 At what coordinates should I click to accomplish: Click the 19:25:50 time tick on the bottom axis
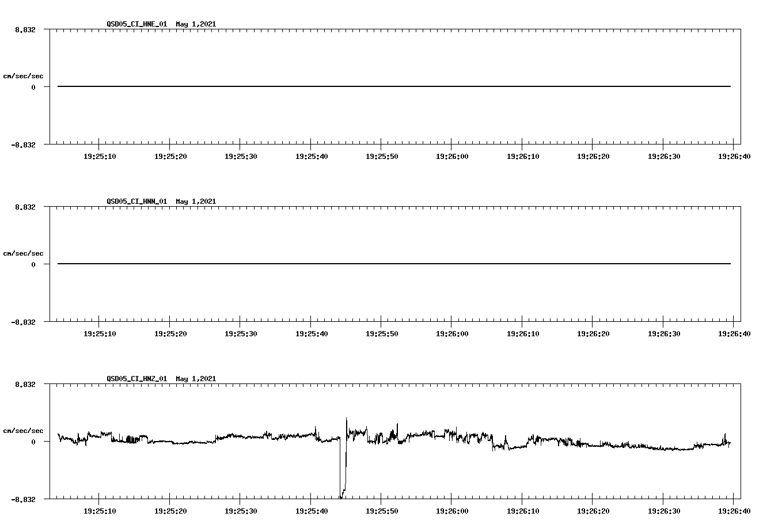pos(381,510)
